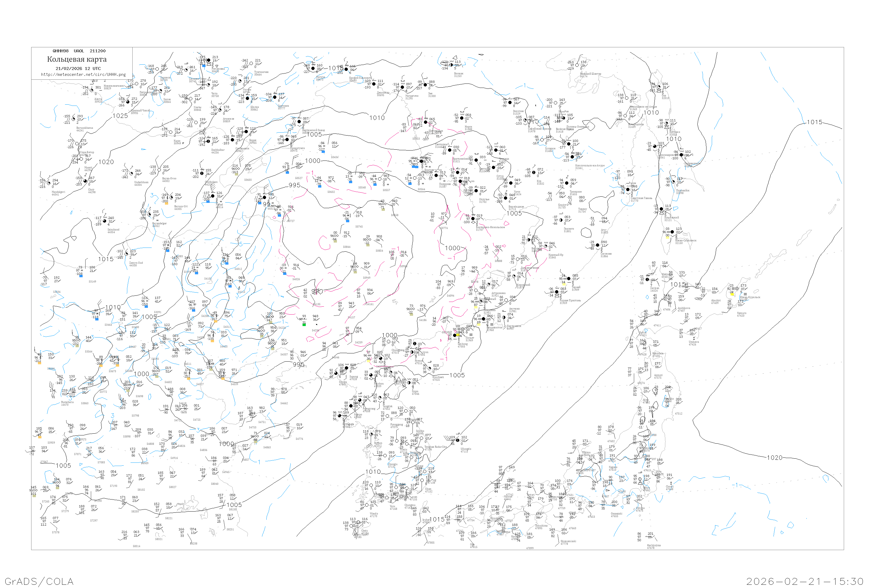This screenshot has width=882, height=588.
Task: Click the station circle above Baruunkharaa label
Action: 73,119
